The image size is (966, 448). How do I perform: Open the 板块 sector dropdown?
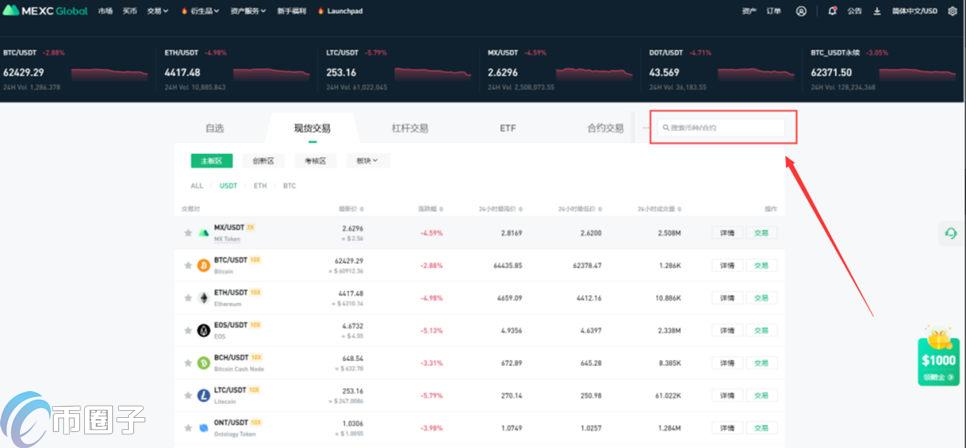click(x=368, y=161)
